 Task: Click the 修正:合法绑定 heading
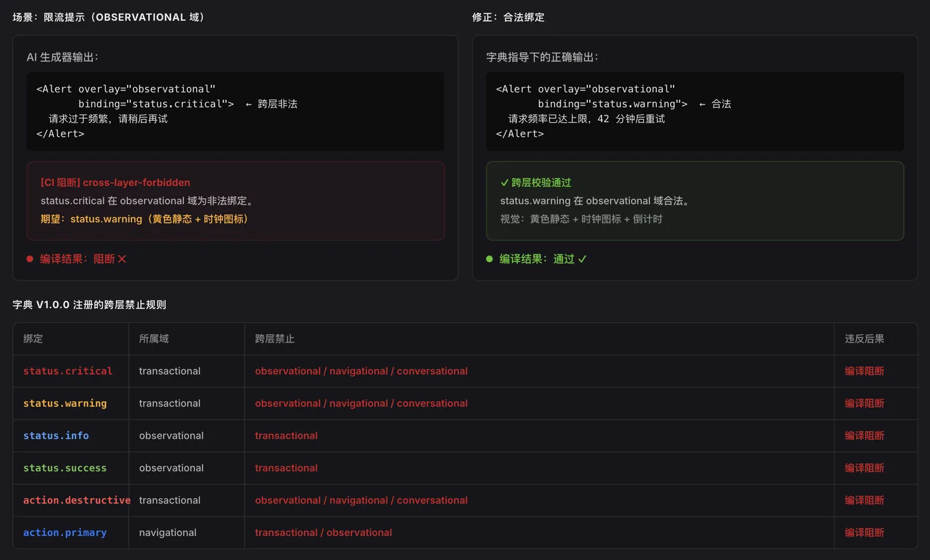click(x=509, y=17)
